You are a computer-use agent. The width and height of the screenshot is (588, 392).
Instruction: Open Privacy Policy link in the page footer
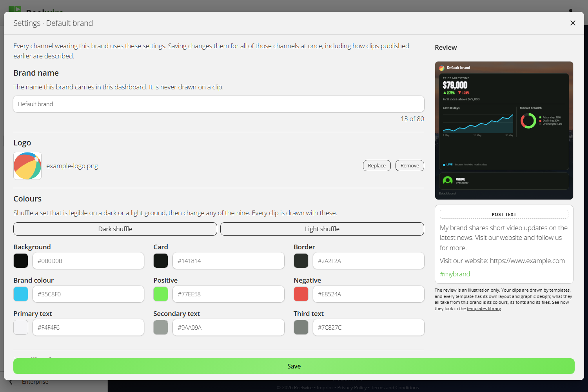tap(352, 388)
